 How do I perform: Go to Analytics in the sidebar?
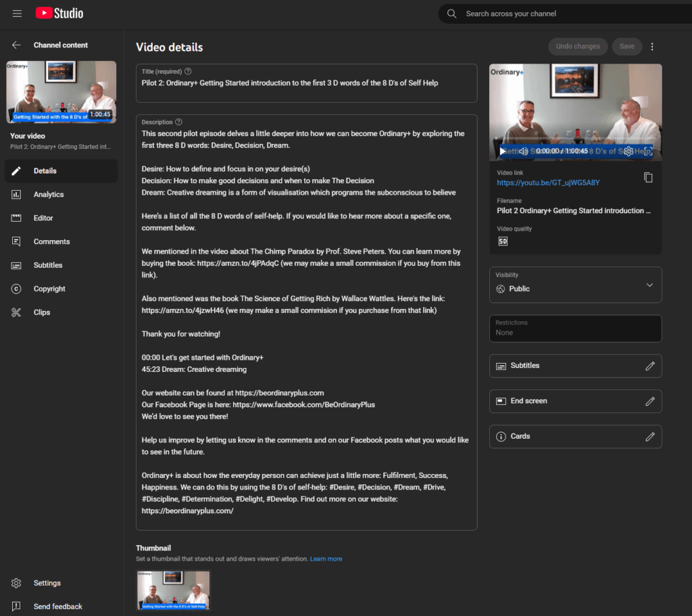click(x=61, y=194)
